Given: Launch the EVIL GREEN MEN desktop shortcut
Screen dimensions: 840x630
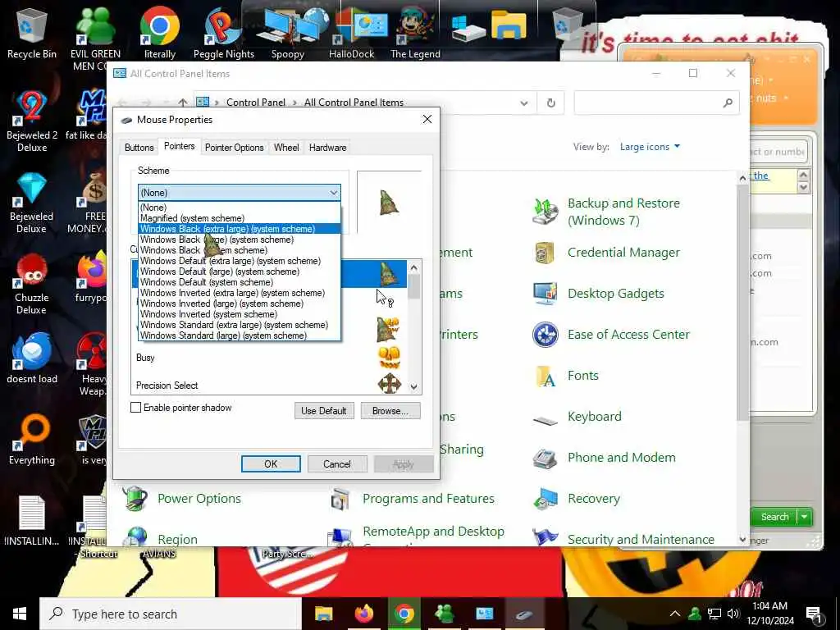Looking at the screenshot, I should pyautogui.click(x=95, y=38).
